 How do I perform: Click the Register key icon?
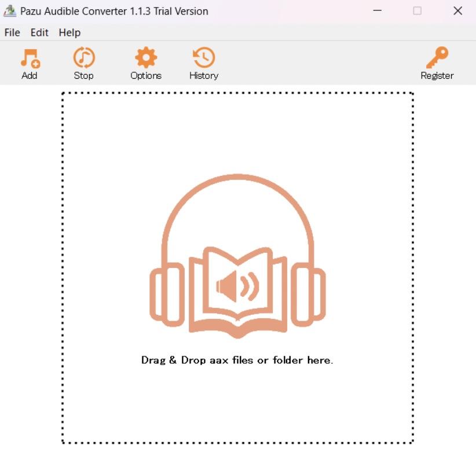pos(437,57)
